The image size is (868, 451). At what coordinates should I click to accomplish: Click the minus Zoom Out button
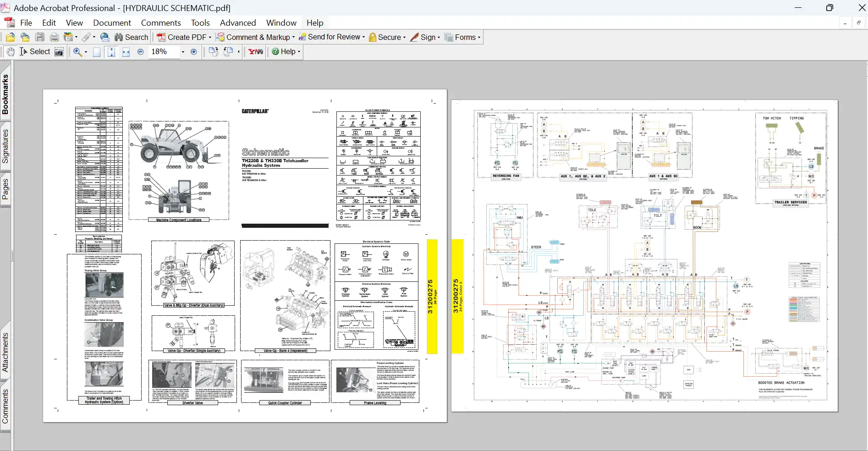tap(141, 52)
